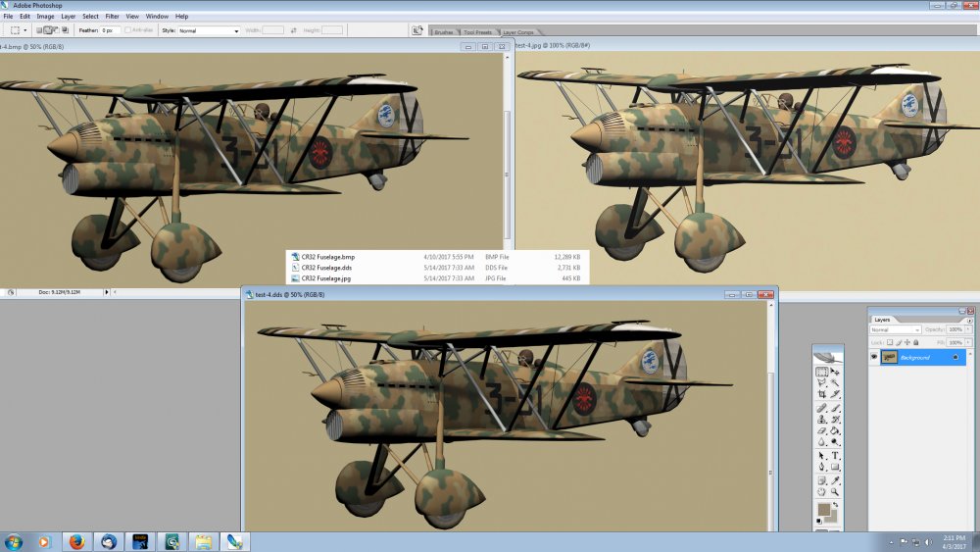Viewport: 980px width, 552px height.
Task: Switch to the Tool Presets tab
Action: point(477,32)
